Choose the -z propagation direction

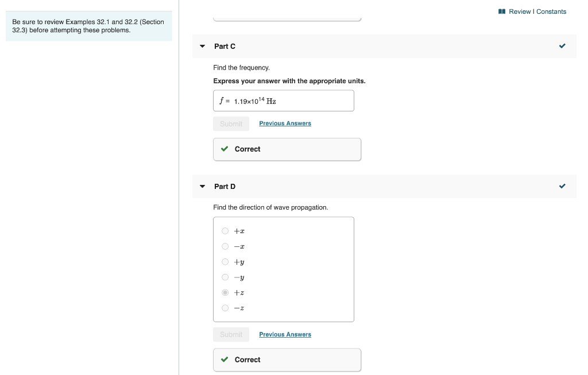point(225,308)
